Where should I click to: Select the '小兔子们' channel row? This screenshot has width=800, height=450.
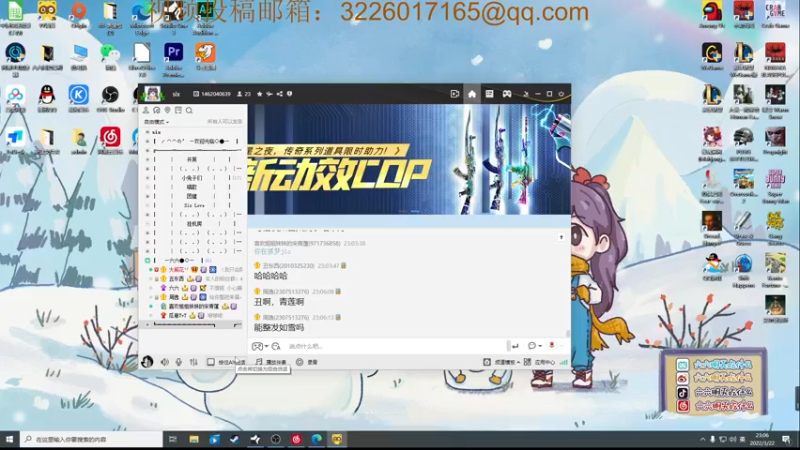192,178
